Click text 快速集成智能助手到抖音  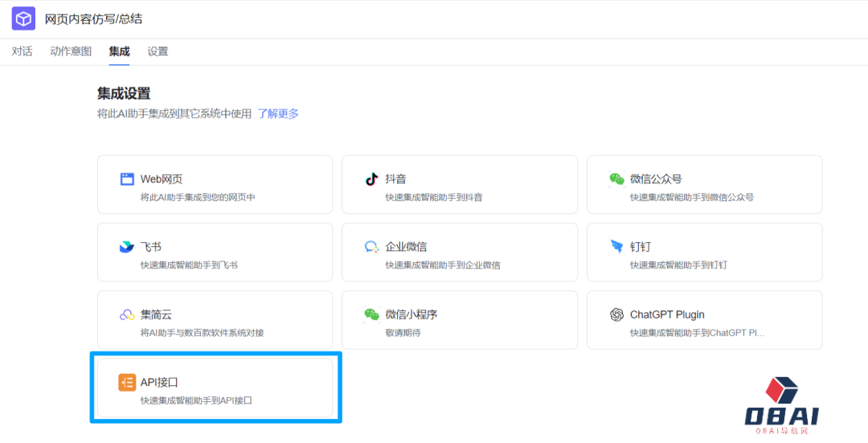(434, 197)
